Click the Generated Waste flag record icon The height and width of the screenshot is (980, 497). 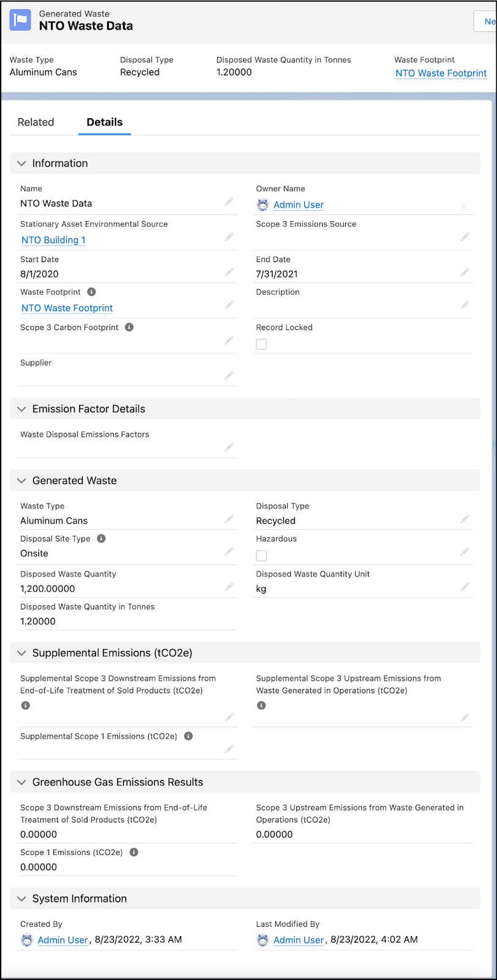(20, 20)
